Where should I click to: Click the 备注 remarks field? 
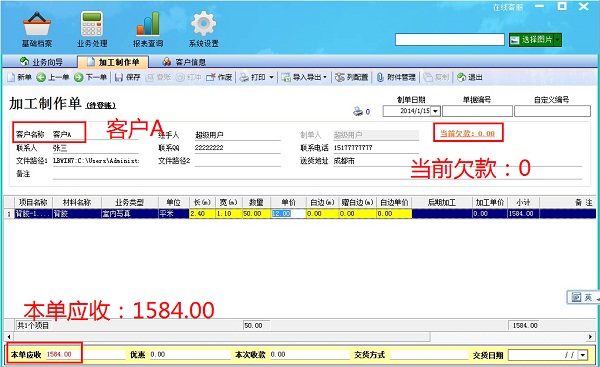[317, 174]
